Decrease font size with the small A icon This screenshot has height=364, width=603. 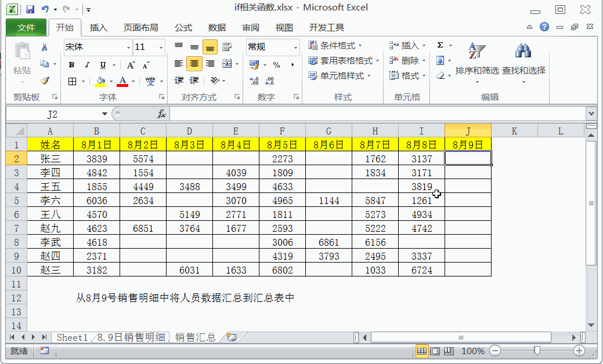point(146,65)
